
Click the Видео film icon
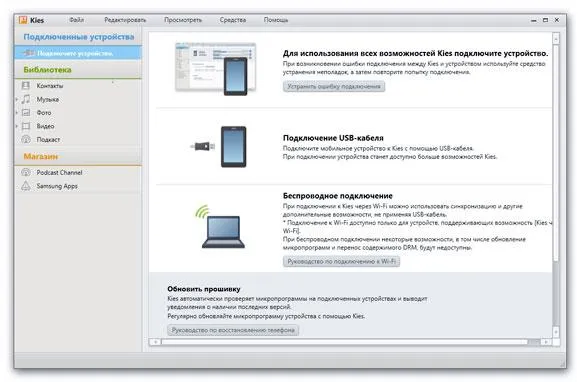pos(26,126)
